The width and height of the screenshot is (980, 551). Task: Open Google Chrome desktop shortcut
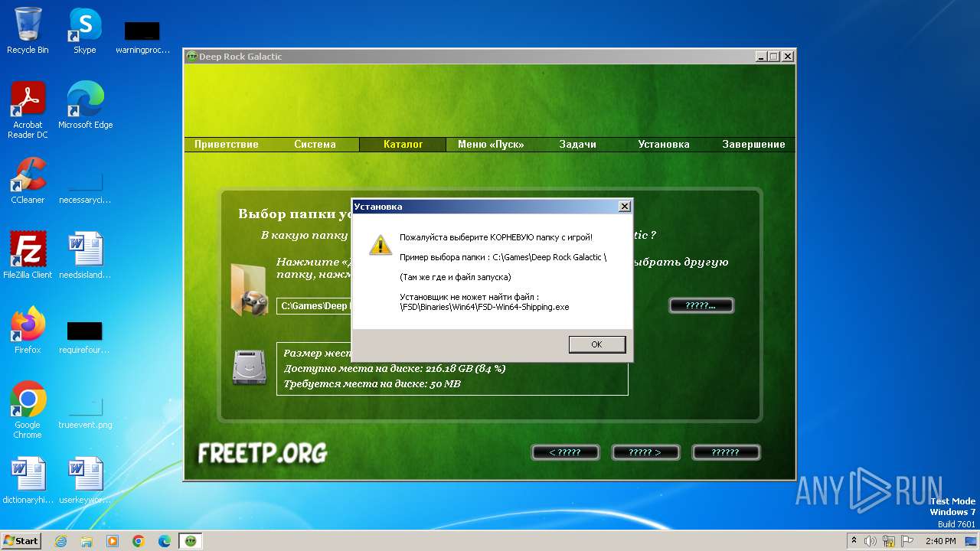[x=28, y=410]
